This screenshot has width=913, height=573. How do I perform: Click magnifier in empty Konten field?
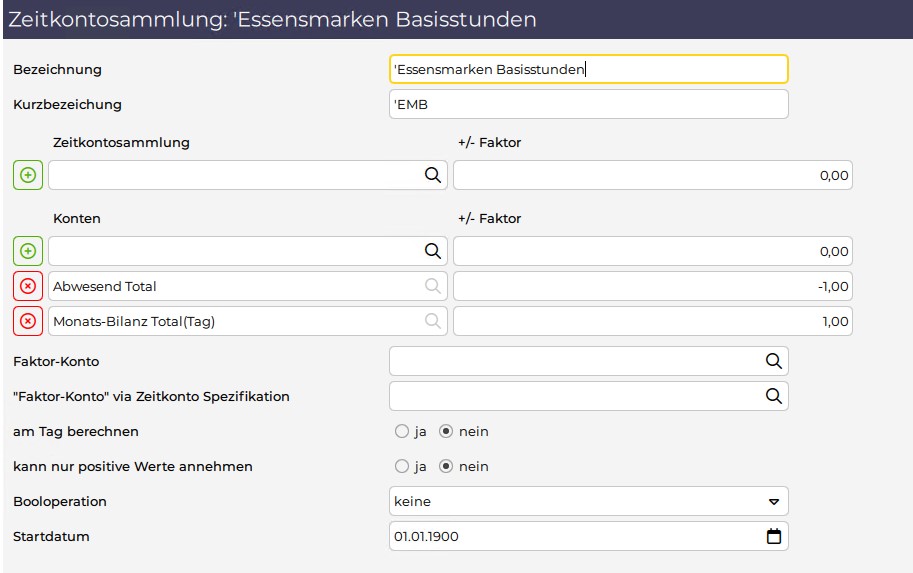point(433,251)
